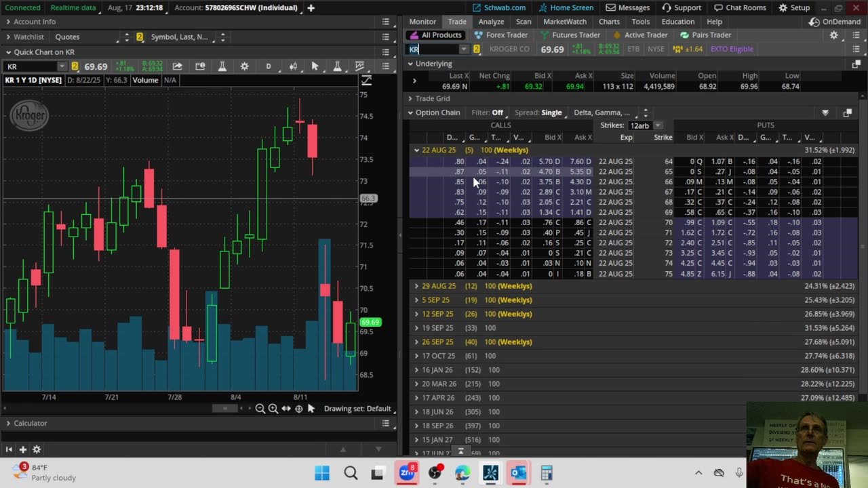Viewport: 868px width, 488px height.
Task: Click the chart price-axis settings icon above the price scale
Action: coord(366,81)
